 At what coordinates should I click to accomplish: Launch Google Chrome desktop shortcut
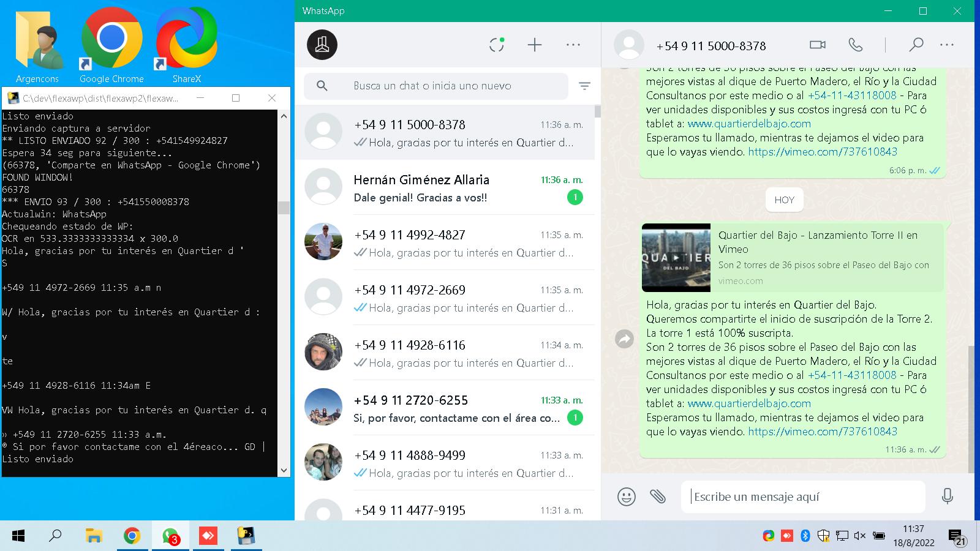click(111, 46)
